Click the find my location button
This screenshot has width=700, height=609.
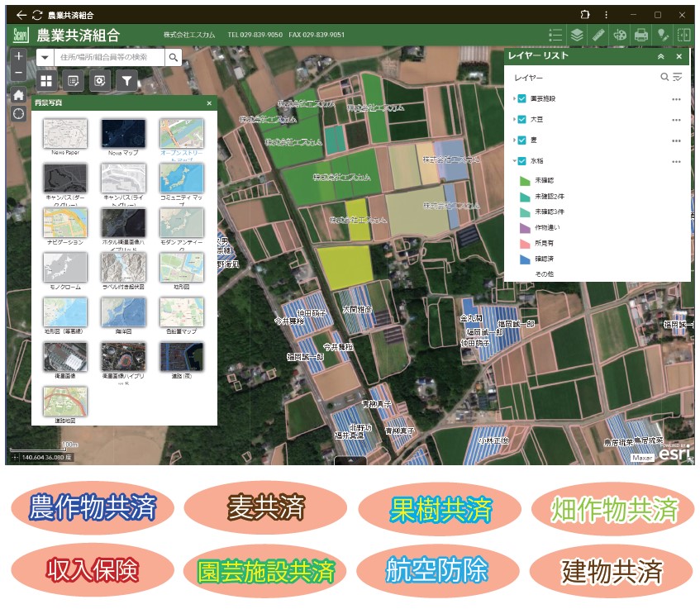18,113
